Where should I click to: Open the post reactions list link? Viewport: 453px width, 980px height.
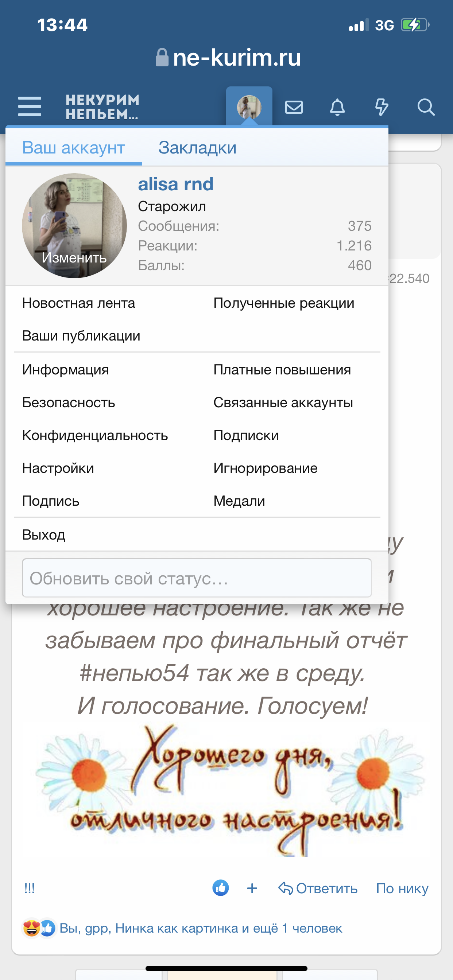click(x=201, y=928)
